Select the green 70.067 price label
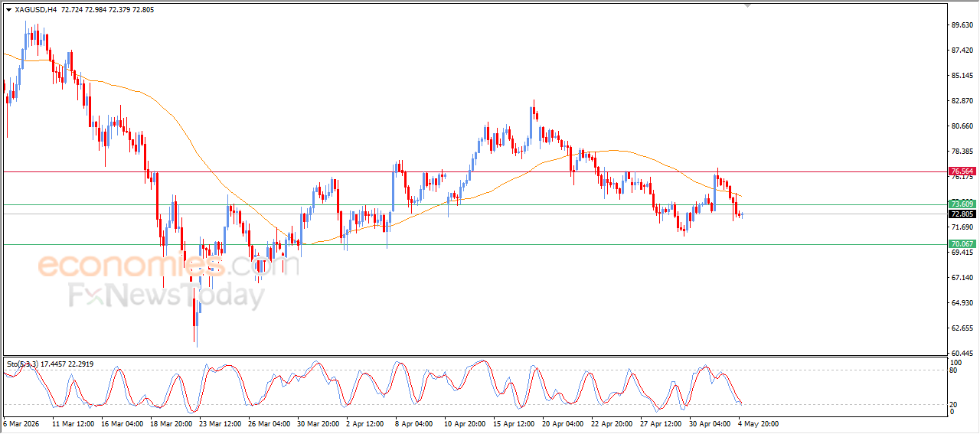The width and height of the screenshot is (980, 434). 962,244
